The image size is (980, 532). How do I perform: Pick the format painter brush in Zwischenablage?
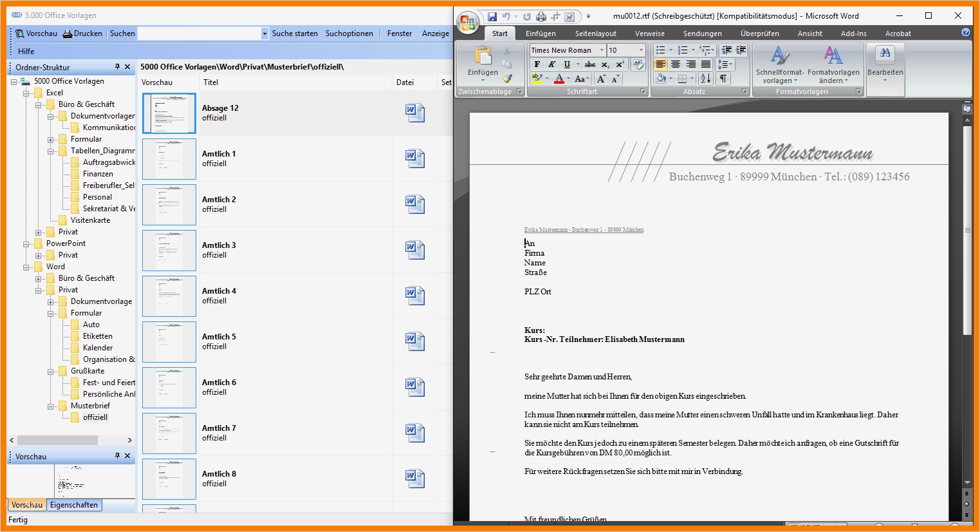[x=507, y=79]
